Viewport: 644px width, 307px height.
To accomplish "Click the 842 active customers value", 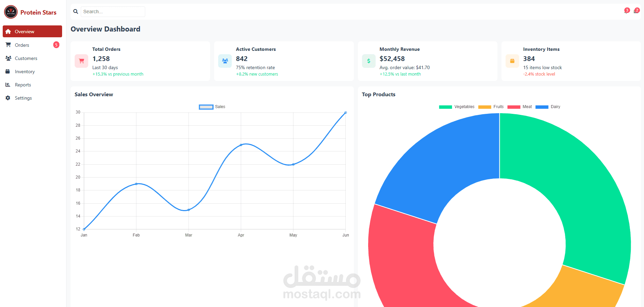I will (242, 59).
